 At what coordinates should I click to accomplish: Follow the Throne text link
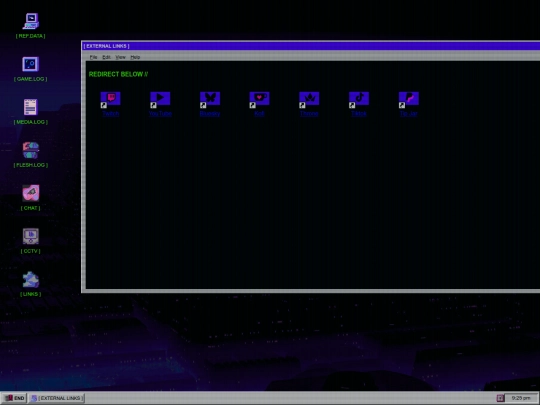[309, 113]
